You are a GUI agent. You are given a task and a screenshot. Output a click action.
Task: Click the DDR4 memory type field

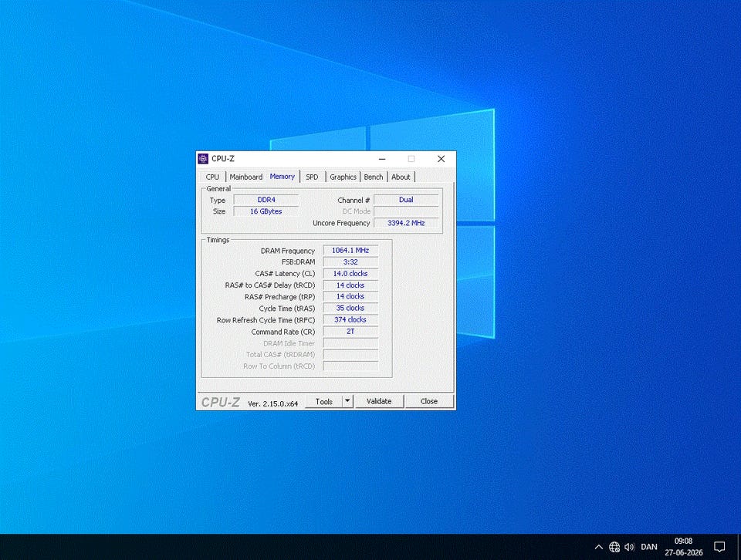coord(266,200)
